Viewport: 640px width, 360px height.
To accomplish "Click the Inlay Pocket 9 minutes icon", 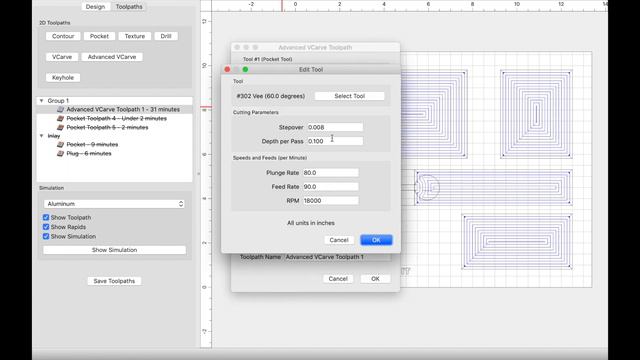I will click(60, 144).
